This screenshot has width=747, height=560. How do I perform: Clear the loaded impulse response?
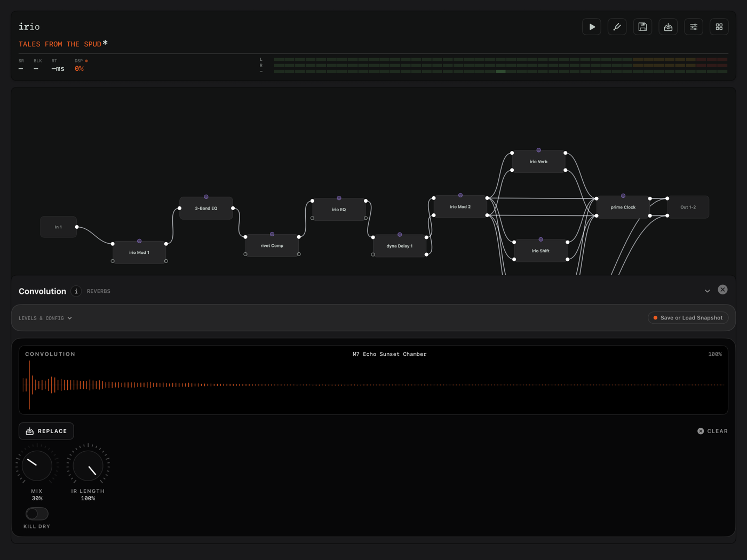pyautogui.click(x=712, y=431)
